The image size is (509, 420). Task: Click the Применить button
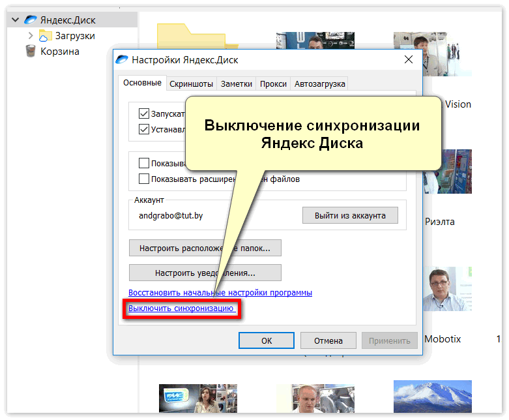[390, 340]
